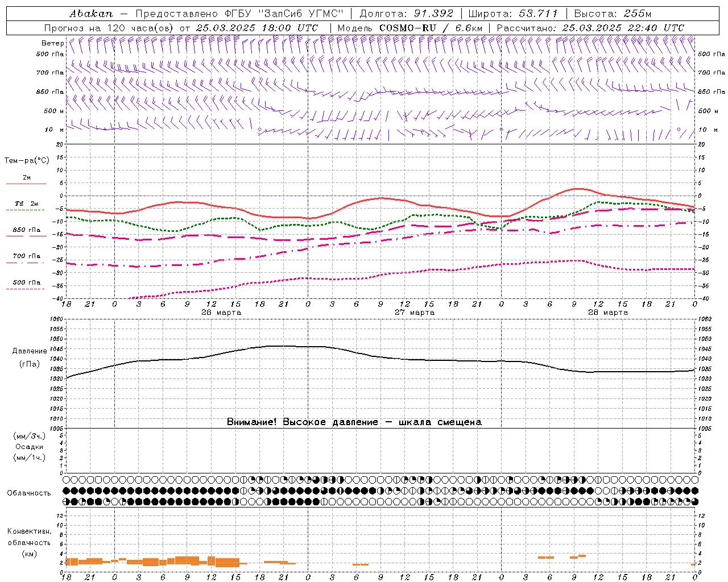Click the 'Высота: 255м' elevation text
The image size is (728, 582).
[x=613, y=13]
